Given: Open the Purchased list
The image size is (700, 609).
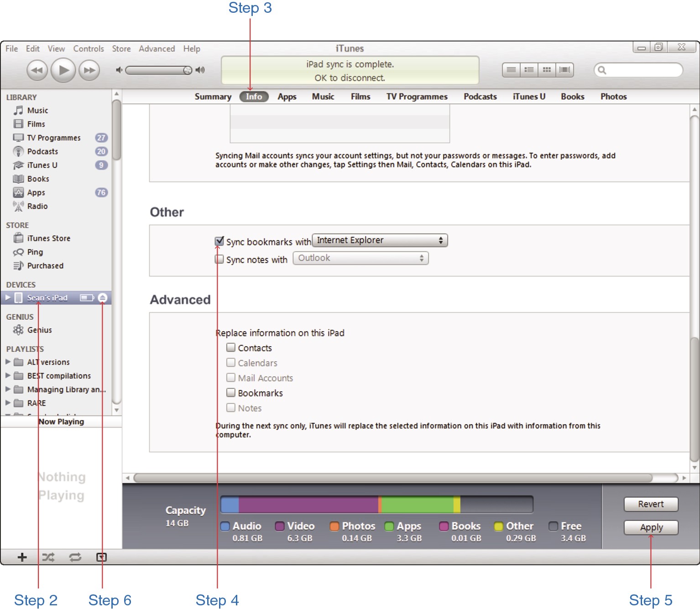Looking at the screenshot, I should click(x=45, y=265).
